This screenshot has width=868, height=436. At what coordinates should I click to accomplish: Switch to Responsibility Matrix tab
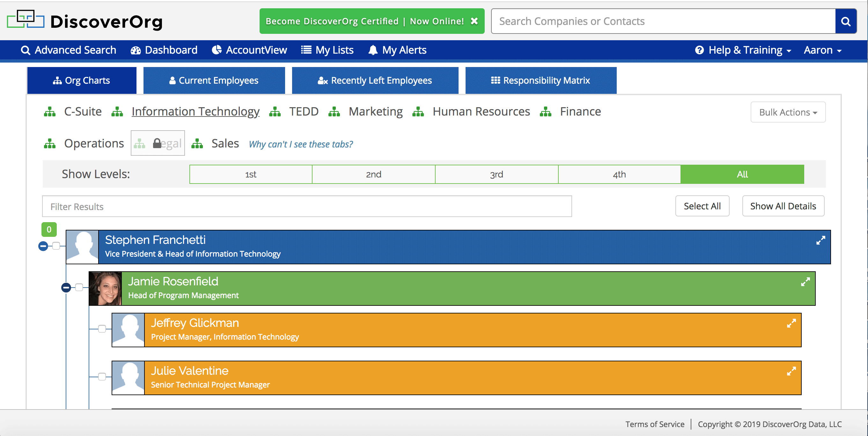tap(541, 80)
